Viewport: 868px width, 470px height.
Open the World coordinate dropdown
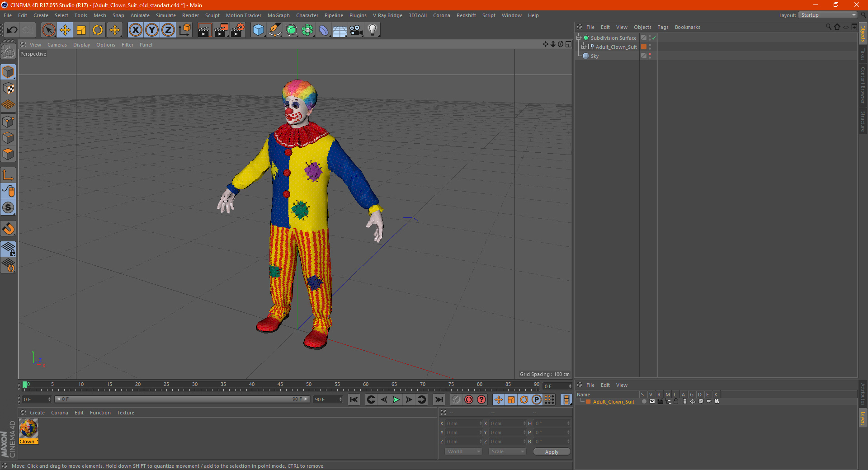pos(463,451)
